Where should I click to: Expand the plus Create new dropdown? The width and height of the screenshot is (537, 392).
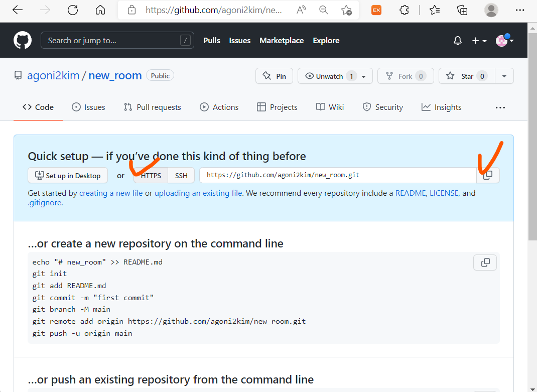click(x=479, y=41)
